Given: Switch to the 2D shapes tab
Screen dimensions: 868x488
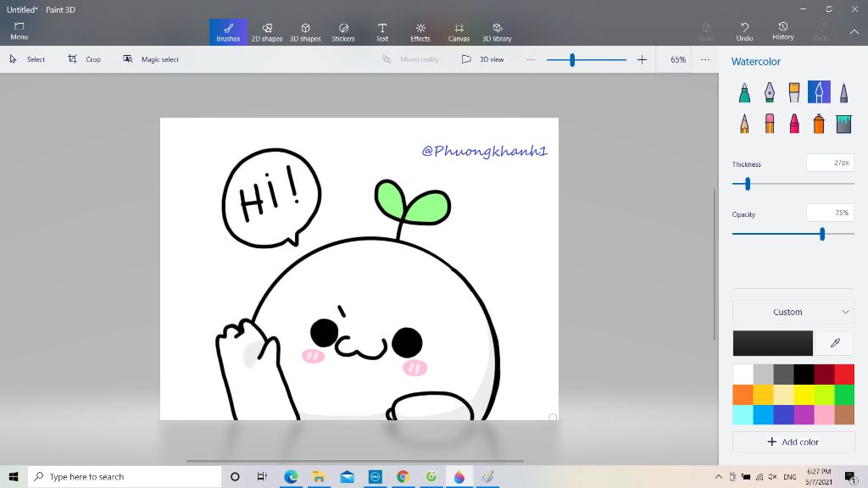Looking at the screenshot, I should [267, 31].
